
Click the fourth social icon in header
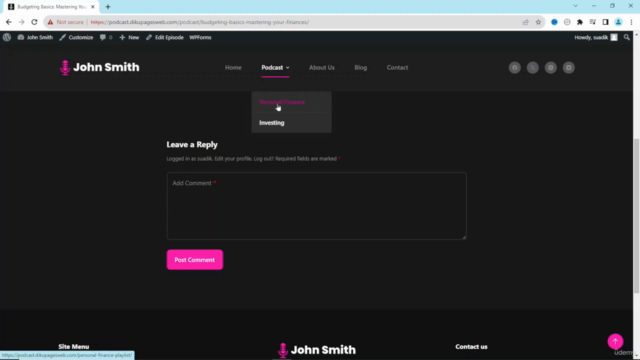569,68
